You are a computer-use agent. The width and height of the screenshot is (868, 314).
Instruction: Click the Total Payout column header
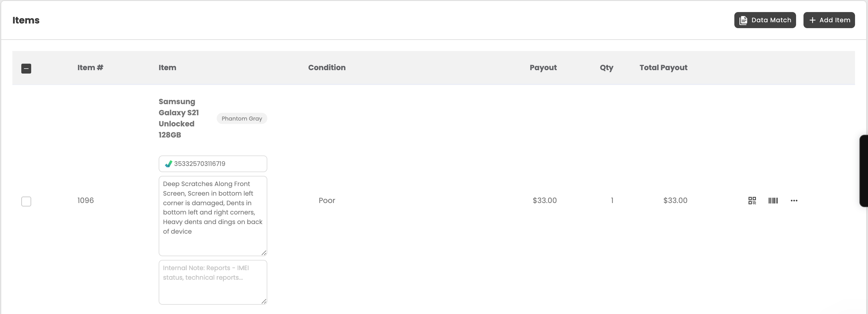(x=663, y=67)
